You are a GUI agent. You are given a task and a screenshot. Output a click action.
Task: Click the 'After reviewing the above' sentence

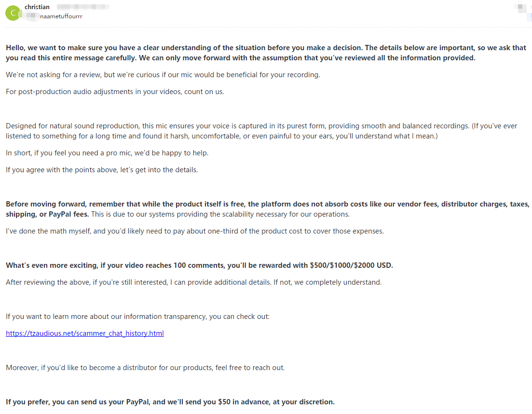tap(193, 282)
